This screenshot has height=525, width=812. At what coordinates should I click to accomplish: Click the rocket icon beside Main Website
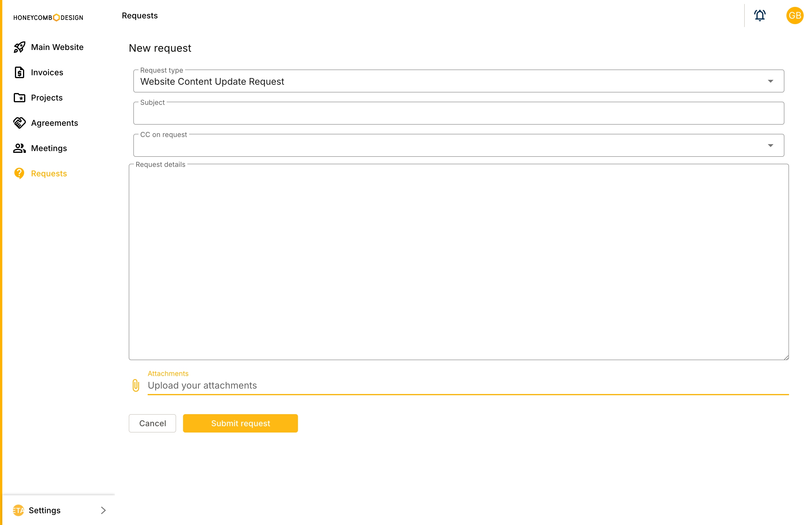[x=20, y=47]
